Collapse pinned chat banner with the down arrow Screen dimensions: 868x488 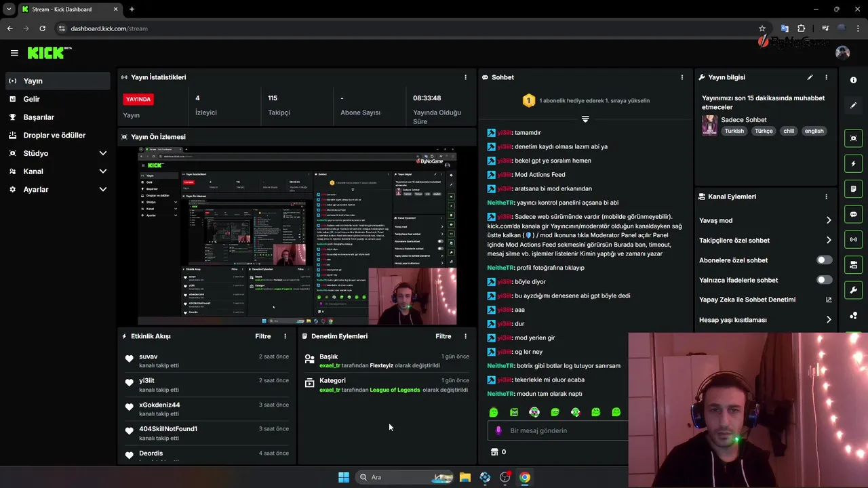[x=585, y=119]
